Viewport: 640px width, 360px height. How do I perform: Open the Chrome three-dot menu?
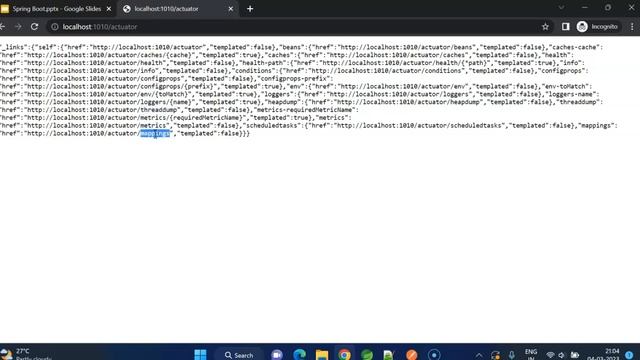coord(632,27)
